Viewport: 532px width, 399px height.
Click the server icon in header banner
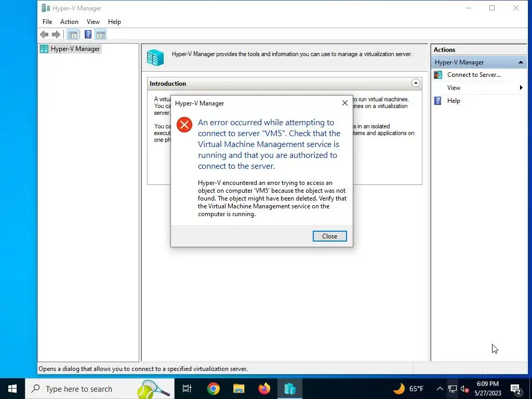pos(155,57)
